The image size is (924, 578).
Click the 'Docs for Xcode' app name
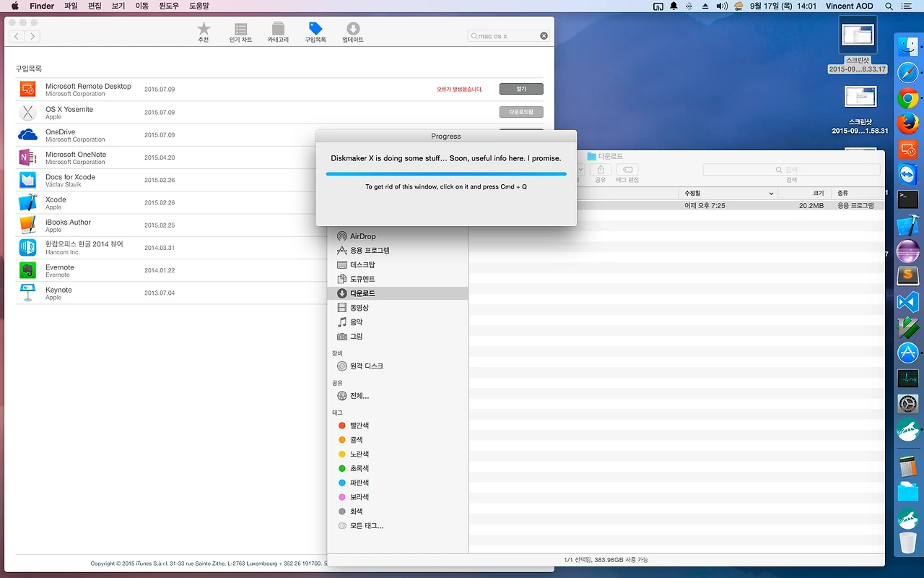pyautogui.click(x=70, y=177)
